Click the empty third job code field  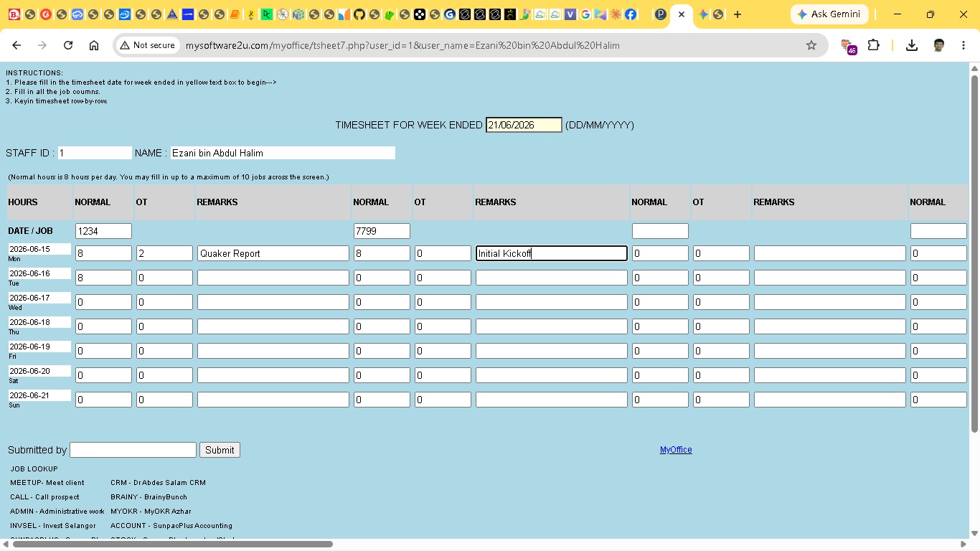(x=660, y=230)
